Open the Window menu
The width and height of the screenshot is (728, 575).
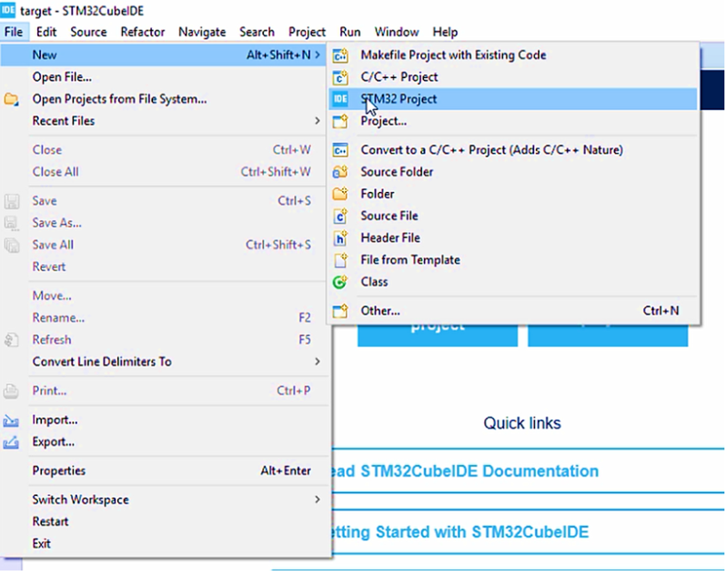pos(397,32)
